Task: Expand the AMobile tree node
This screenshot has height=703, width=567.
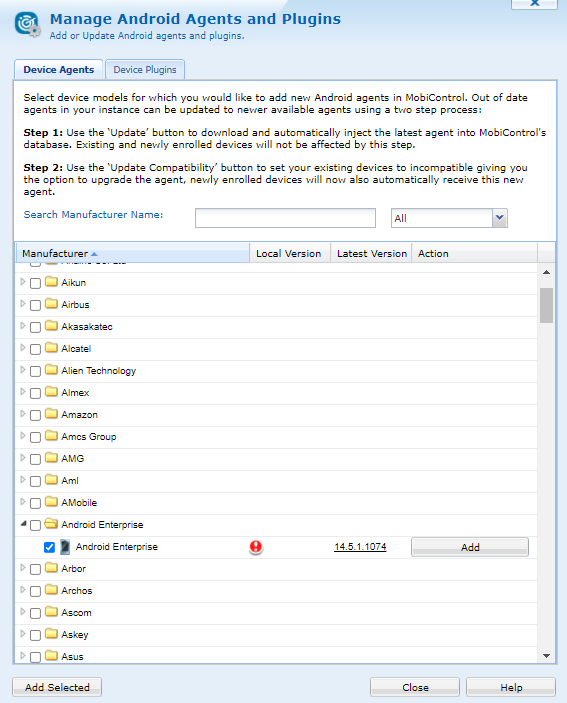Action: 23,502
